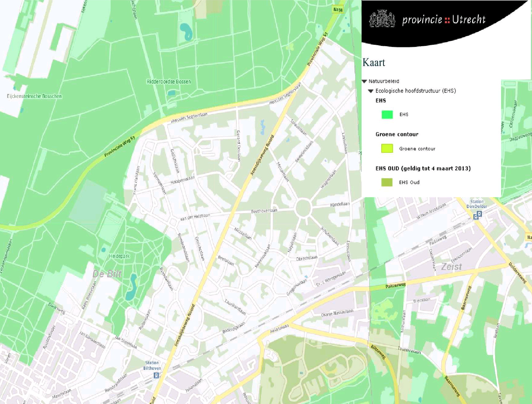Viewport: 532px width, 404px height.
Task: Click the 'Station Bilthoven' text label
Action: click(x=152, y=365)
